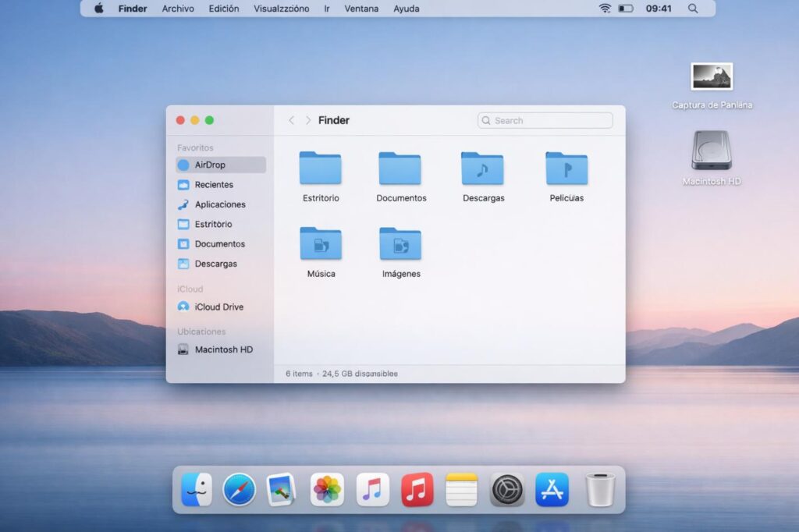Image resolution: width=799 pixels, height=532 pixels.
Task: Open the Apple menu
Action: click(x=99, y=8)
